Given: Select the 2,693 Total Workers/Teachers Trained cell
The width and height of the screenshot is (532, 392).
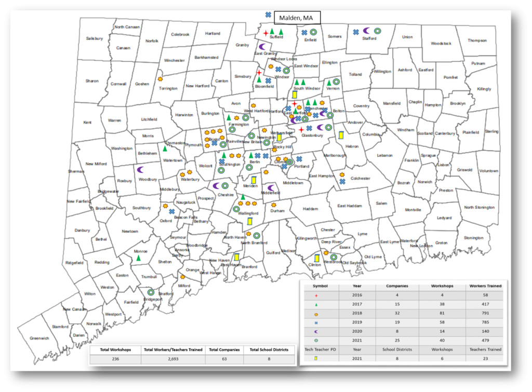Looking at the screenshot, I should tap(174, 359).
